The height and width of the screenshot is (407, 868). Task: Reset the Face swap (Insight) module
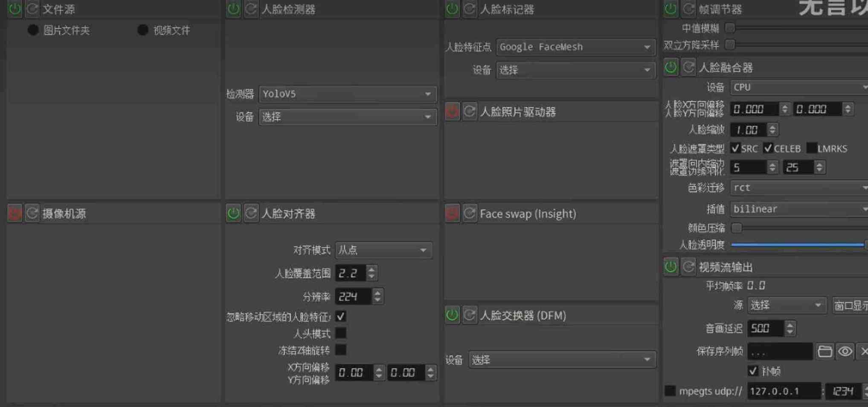(x=470, y=213)
